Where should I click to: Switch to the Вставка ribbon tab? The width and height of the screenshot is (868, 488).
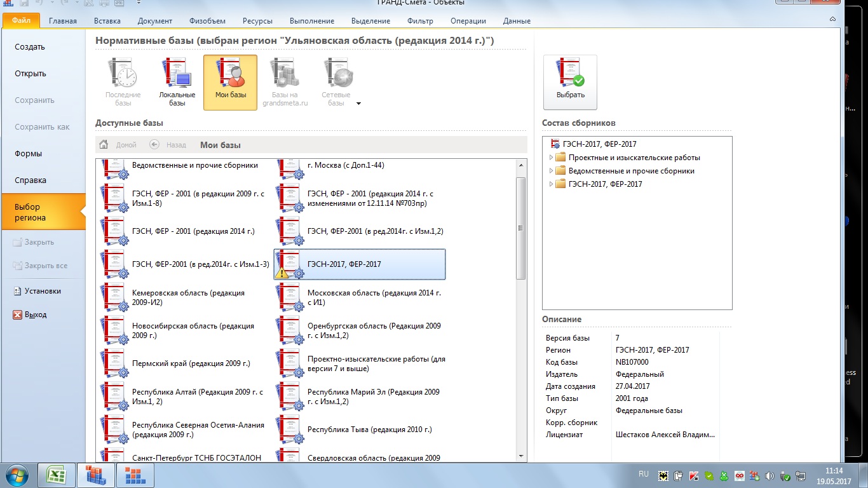[x=107, y=21]
